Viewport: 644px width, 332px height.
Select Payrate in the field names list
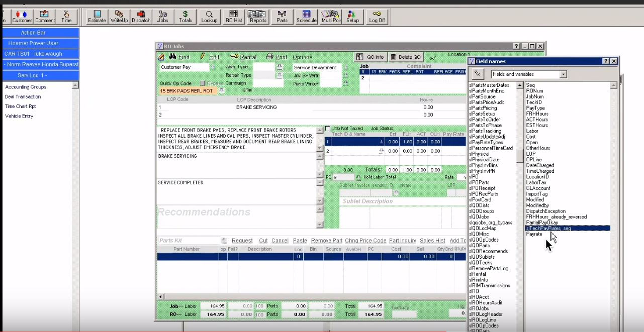[x=534, y=234]
